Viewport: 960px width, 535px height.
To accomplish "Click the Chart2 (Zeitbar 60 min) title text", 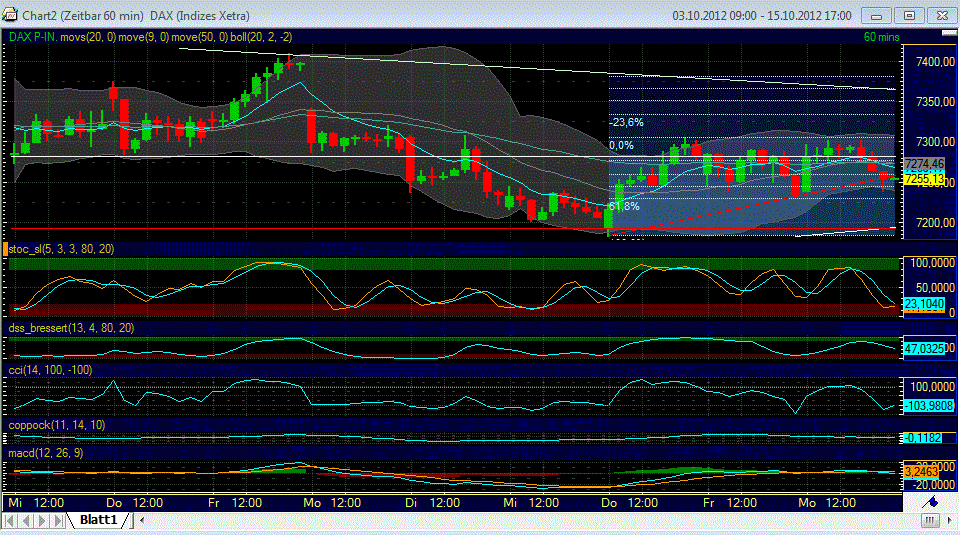I will 83,15.
